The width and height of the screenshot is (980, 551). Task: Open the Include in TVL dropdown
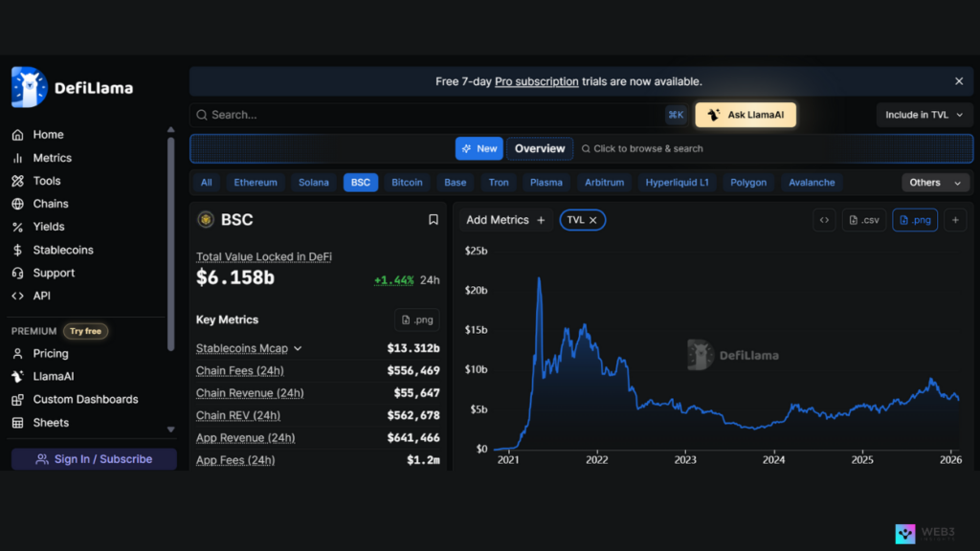click(x=924, y=114)
